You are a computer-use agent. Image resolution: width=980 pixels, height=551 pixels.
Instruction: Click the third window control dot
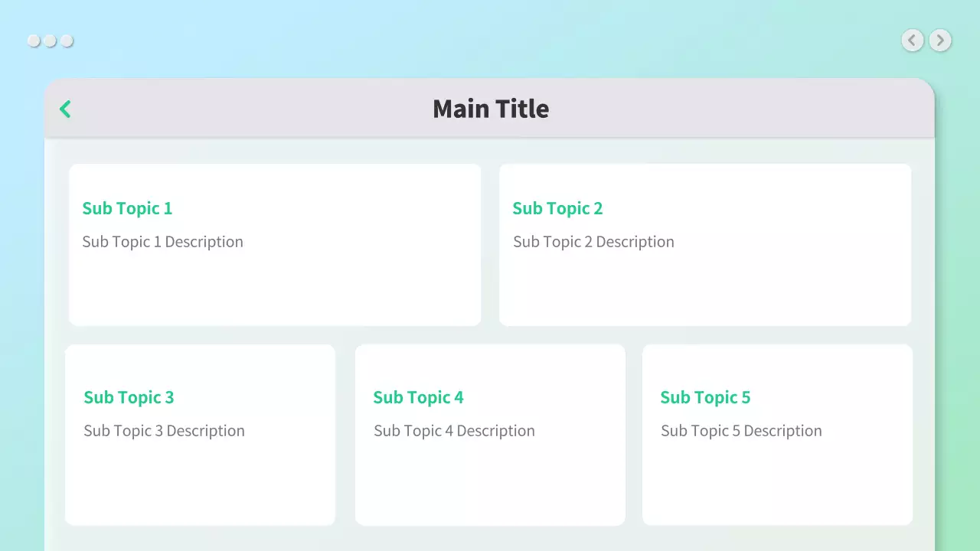pos(67,41)
